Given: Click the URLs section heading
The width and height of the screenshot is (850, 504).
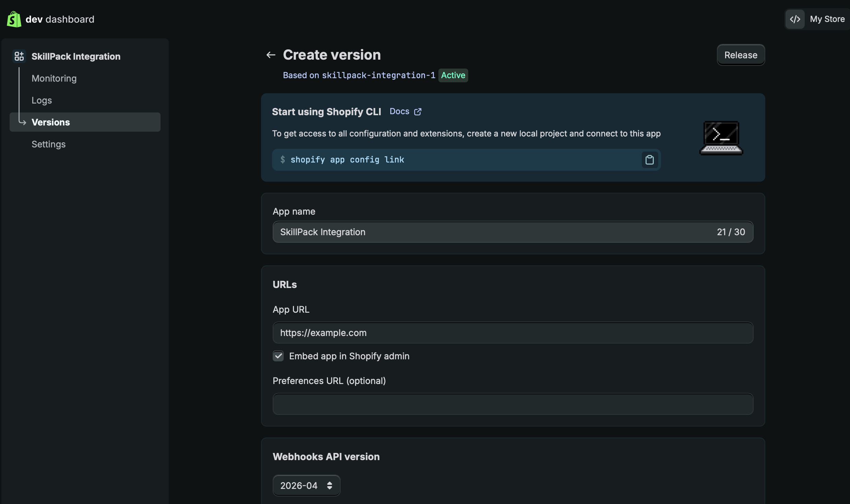Looking at the screenshot, I should (285, 285).
